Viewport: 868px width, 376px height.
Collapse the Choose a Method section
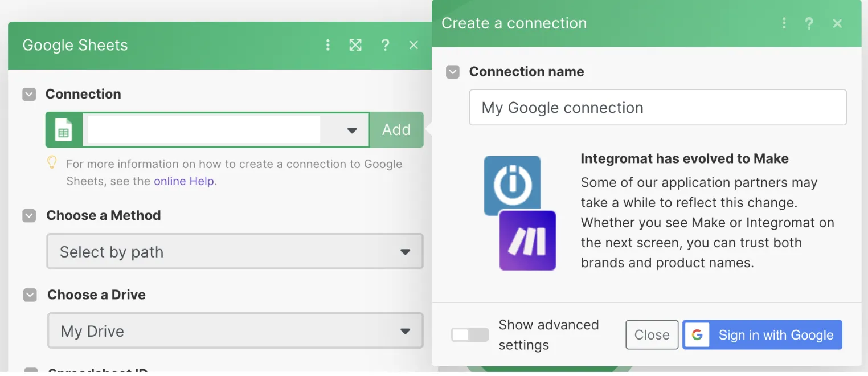coord(28,215)
